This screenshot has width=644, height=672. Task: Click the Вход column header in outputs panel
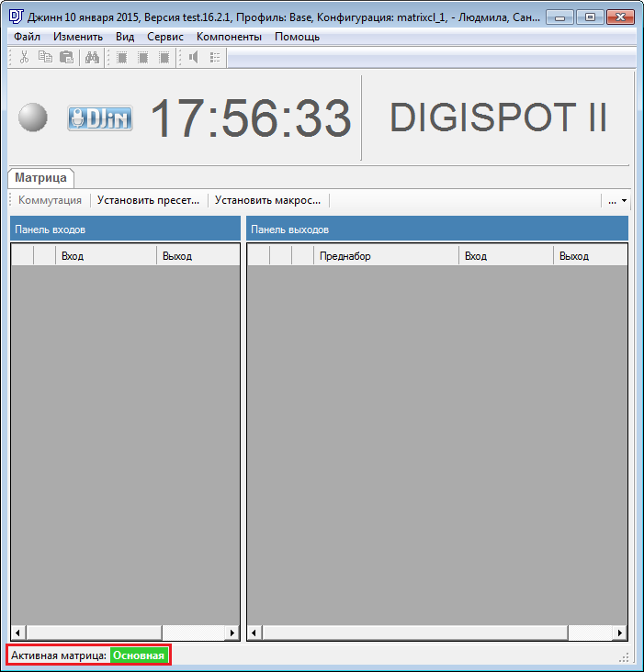(506, 256)
